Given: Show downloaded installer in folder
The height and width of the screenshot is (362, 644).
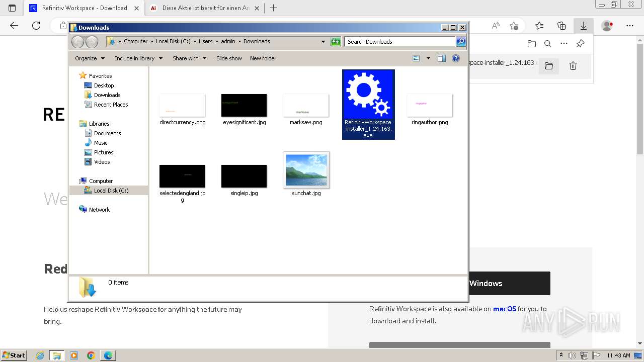Looking at the screenshot, I should tap(549, 66).
